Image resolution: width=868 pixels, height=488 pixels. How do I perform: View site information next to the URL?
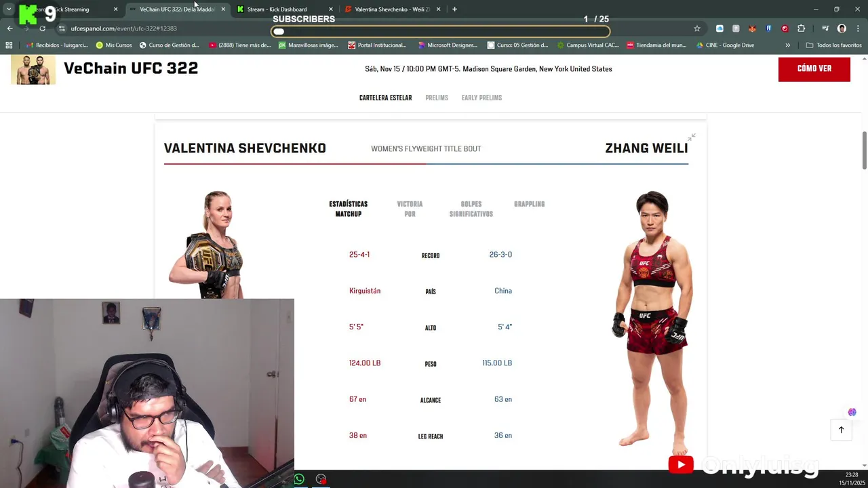point(62,28)
